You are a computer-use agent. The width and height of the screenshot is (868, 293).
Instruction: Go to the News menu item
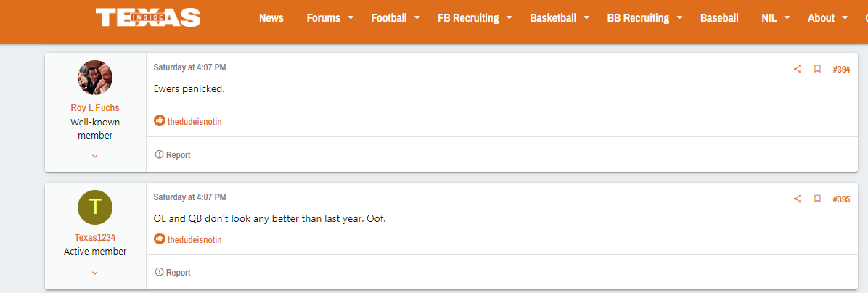pyautogui.click(x=271, y=17)
